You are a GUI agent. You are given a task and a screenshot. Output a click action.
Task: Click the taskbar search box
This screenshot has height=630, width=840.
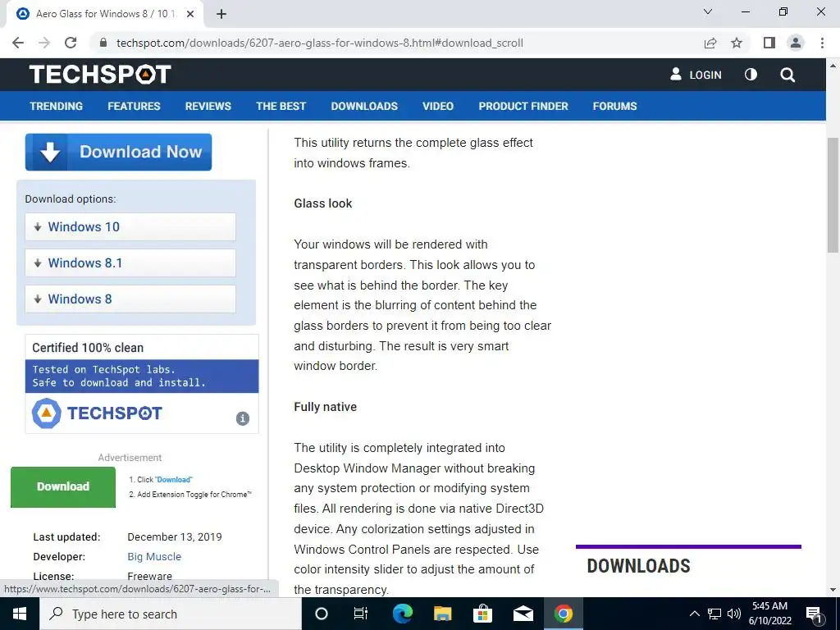[x=171, y=614]
